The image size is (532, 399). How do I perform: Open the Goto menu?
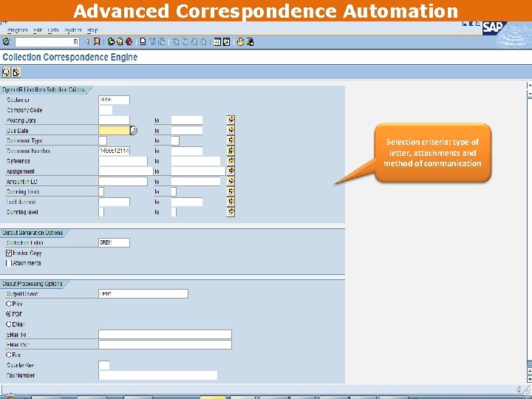(x=53, y=30)
